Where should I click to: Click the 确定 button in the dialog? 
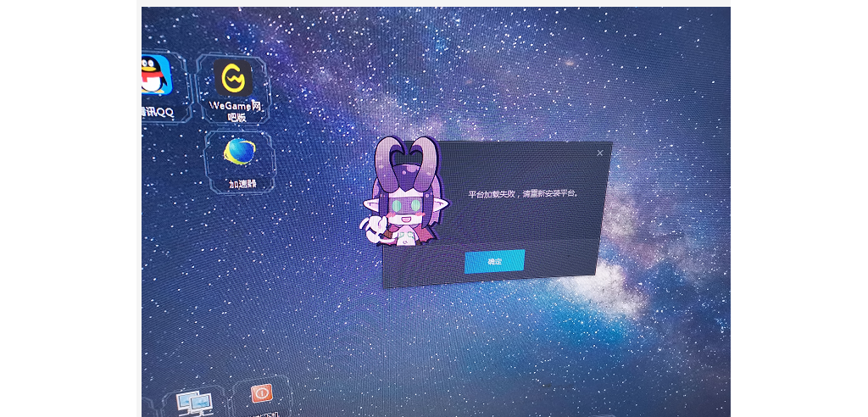(494, 261)
